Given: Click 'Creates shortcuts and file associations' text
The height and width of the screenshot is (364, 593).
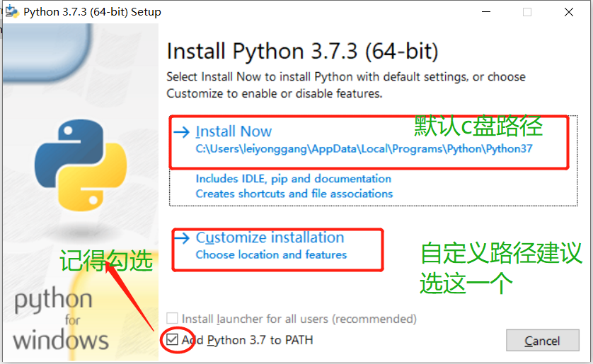Looking at the screenshot, I should pos(294,194).
